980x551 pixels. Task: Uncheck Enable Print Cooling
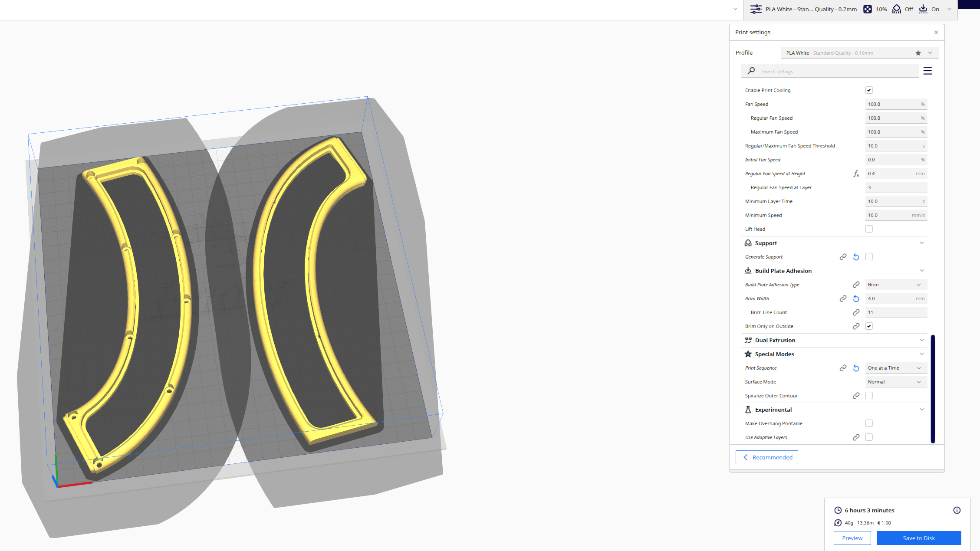[x=869, y=90]
